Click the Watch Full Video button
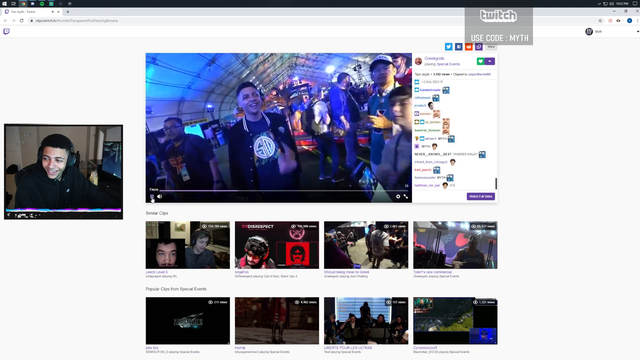 pyautogui.click(x=480, y=196)
